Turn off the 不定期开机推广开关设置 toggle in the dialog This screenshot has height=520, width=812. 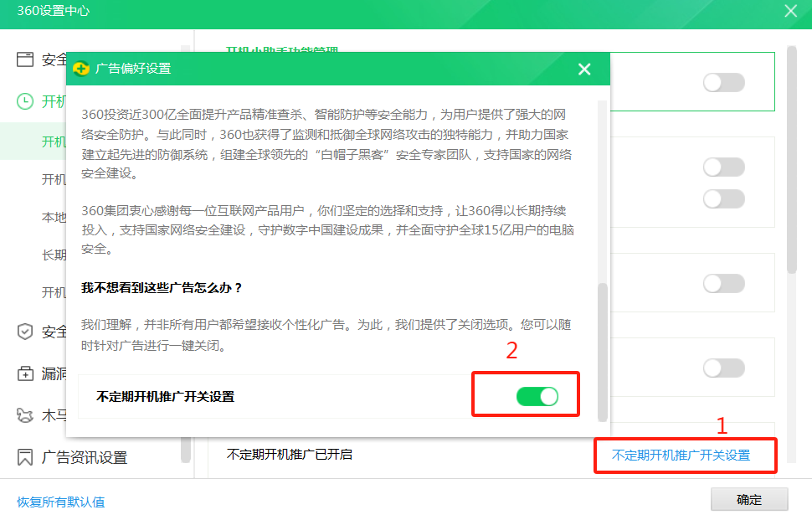pyautogui.click(x=537, y=397)
